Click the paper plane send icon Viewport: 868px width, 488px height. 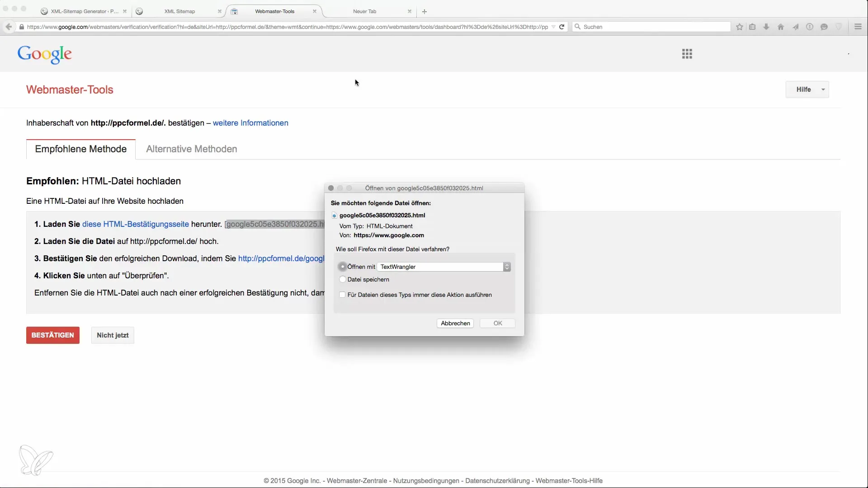tap(795, 27)
